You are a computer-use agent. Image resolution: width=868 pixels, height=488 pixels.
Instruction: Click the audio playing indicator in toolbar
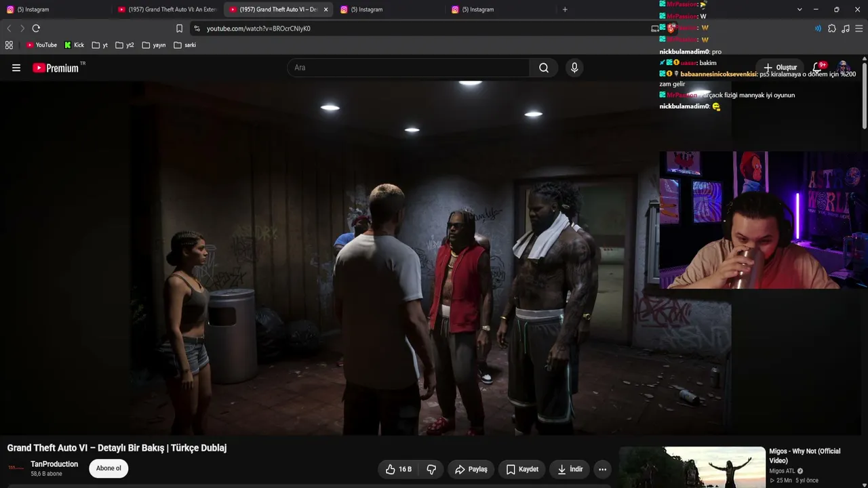[x=818, y=28]
